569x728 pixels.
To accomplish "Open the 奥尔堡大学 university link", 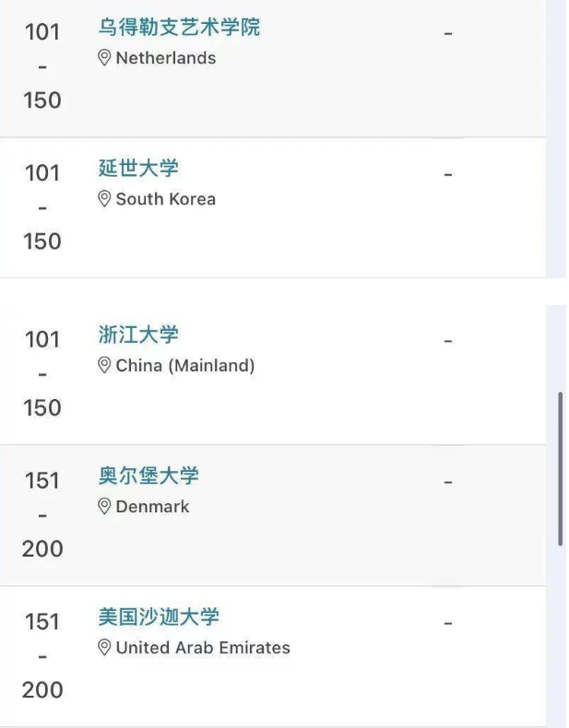I will point(148,476).
